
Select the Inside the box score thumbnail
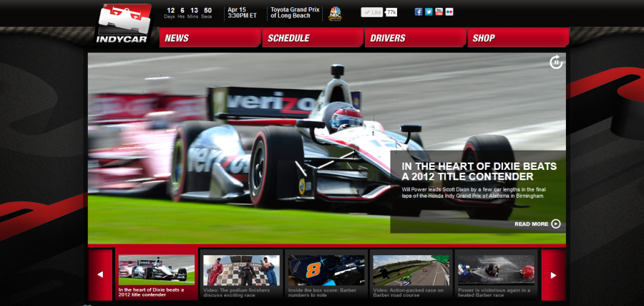coord(326,270)
